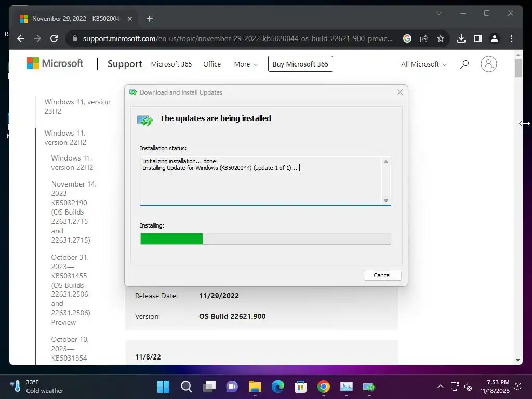Open clock showing 7:53 PM

[495, 387]
